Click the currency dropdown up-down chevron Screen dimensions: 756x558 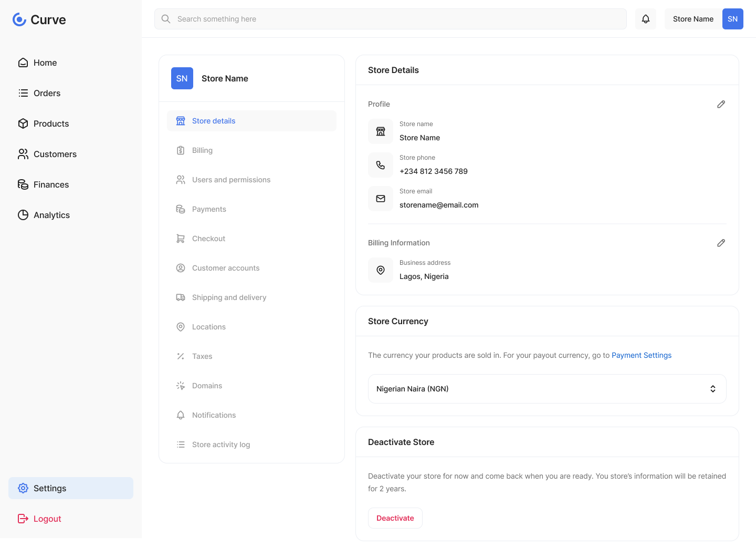[x=713, y=389]
